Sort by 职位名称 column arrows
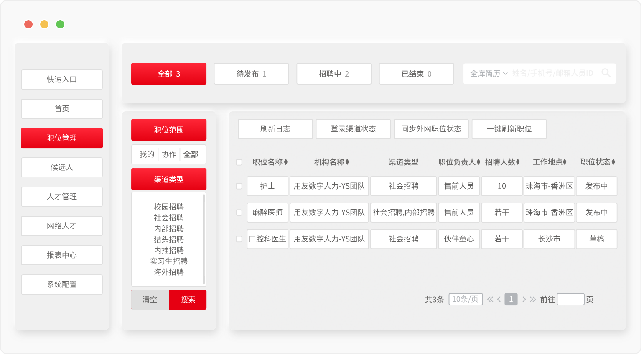The image size is (644, 354). (x=286, y=162)
